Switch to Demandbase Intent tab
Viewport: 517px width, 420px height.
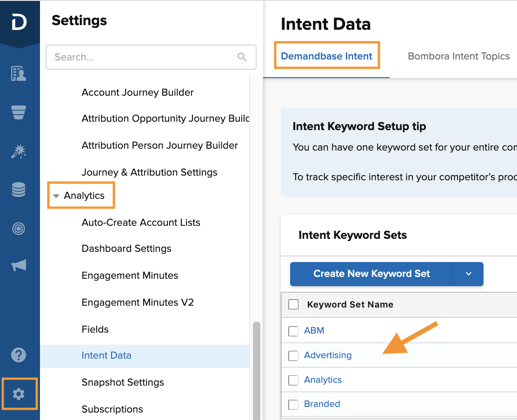(326, 56)
